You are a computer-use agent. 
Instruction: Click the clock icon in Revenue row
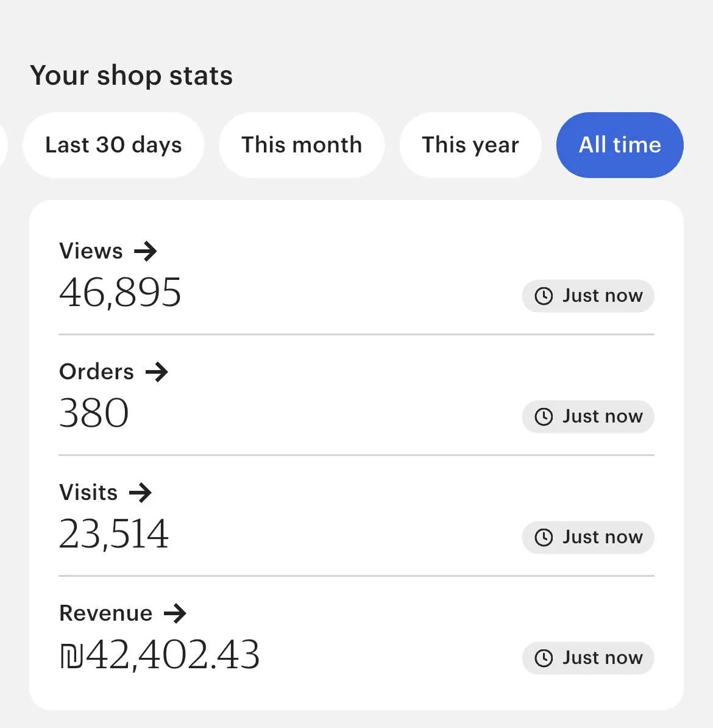tap(543, 658)
